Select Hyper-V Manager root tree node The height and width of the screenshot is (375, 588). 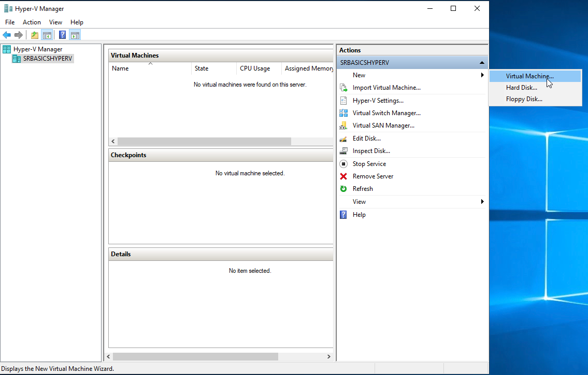pyautogui.click(x=38, y=49)
